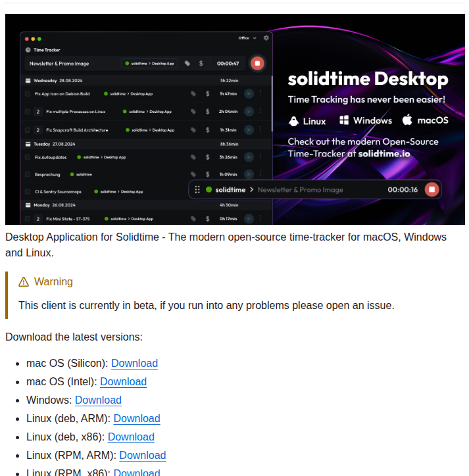Open the mac OS (Intel) Download link
469x476 pixels.
123,381
